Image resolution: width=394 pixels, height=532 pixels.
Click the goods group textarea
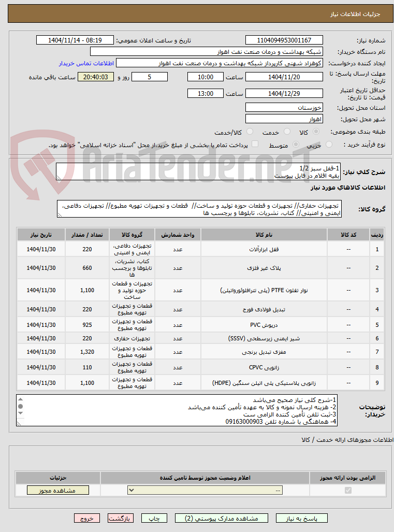(x=199, y=209)
